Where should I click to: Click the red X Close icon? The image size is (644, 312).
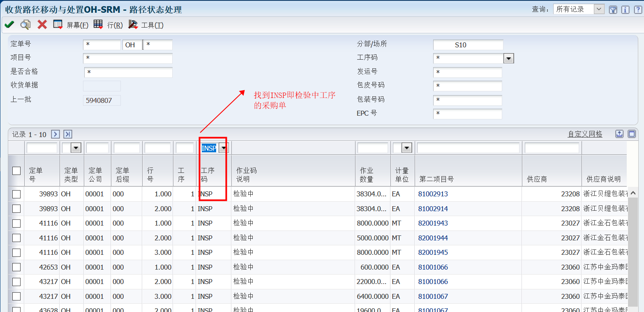pyautogui.click(x=42, y=25)
